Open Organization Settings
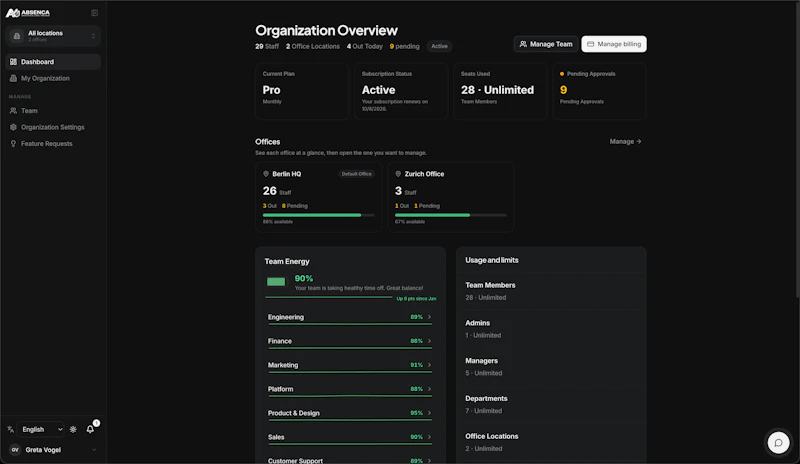This screenshot has height=464, width=800. pyautogui.click(x=53, y=127)
